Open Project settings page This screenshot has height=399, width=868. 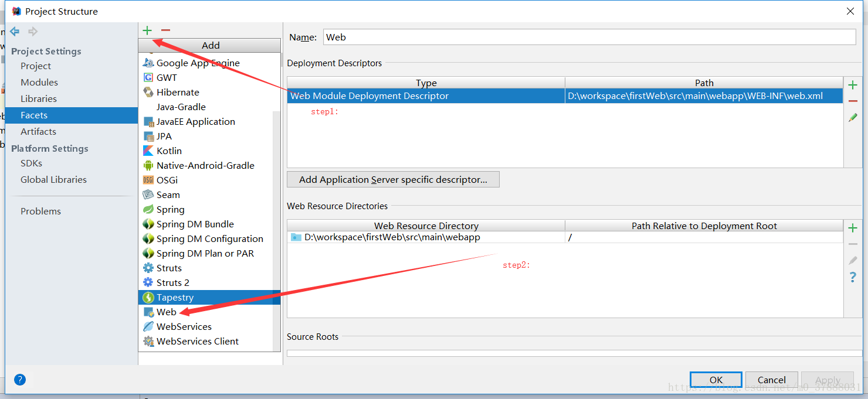(71, 66)
